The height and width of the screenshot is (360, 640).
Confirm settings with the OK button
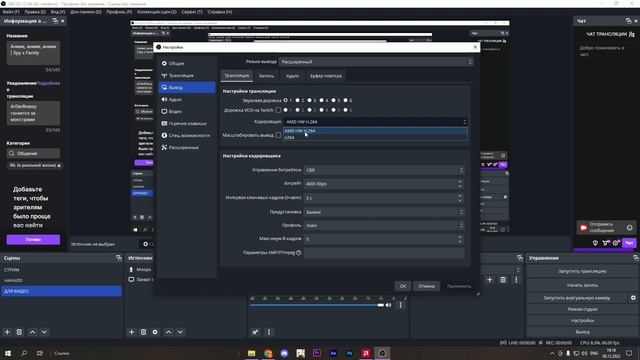click(403, 286)
